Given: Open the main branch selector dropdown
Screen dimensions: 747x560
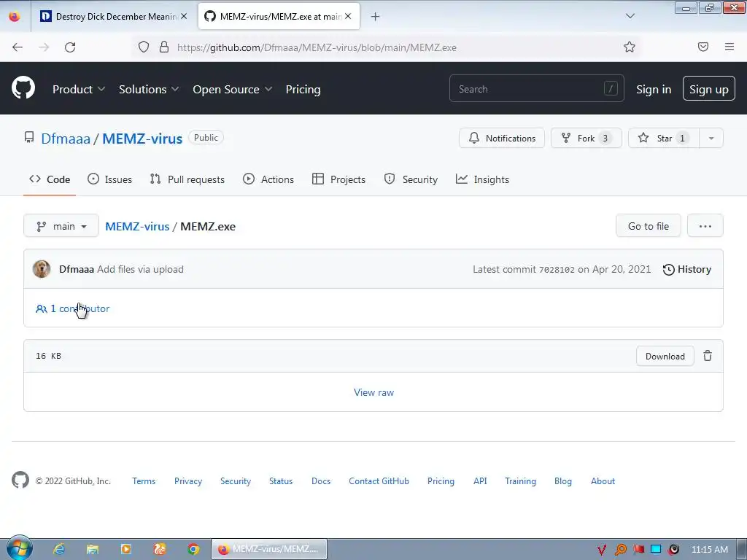Looking at the screenshot, I should pos(61,226).
